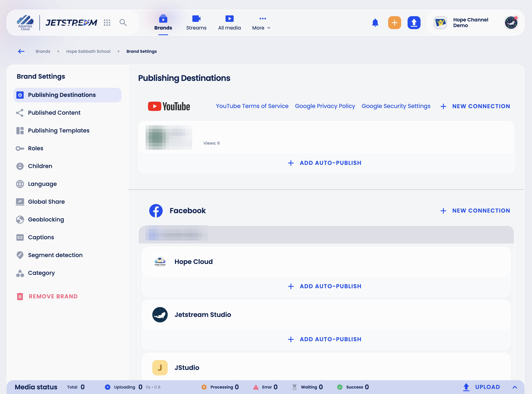
Task: Click the Uploading status icon
Action: click(x=108, y=387)
